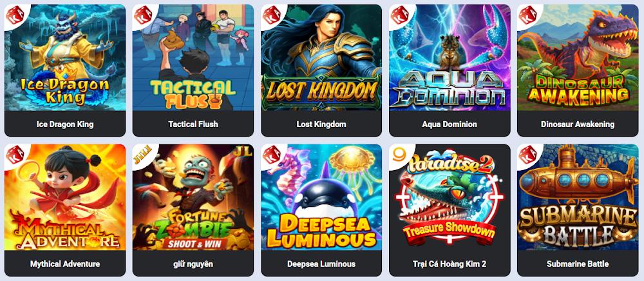644x281 pixels.
Task: Open the Tactical Flush game artwork
Action: pos(193,57)
